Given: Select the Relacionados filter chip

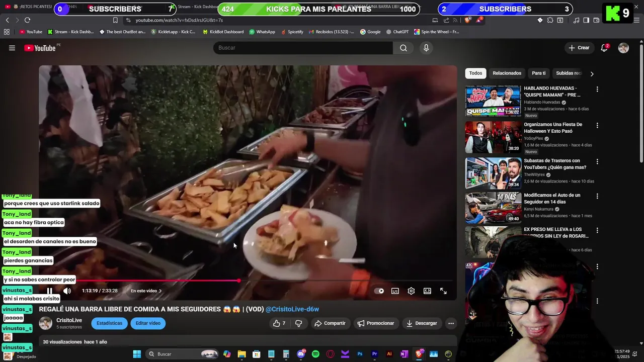Looking at the screenshot, I should click(x=507, y=73).
